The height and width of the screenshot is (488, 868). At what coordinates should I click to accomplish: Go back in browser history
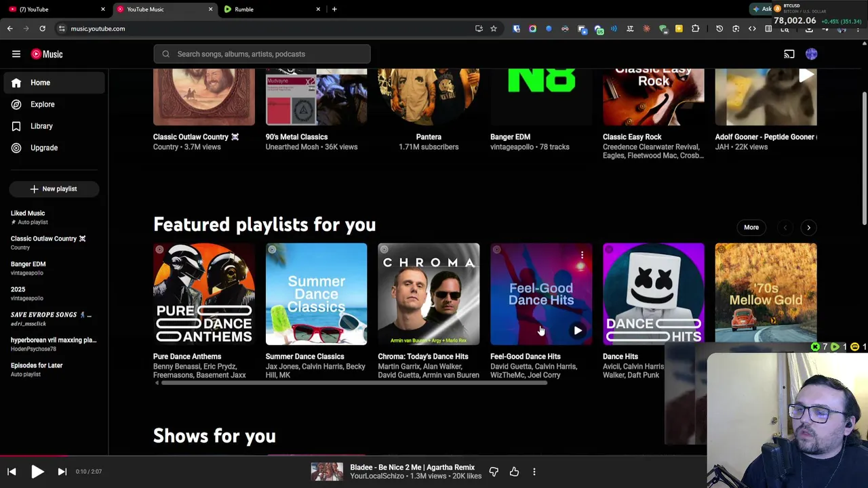tap(9, 28)
